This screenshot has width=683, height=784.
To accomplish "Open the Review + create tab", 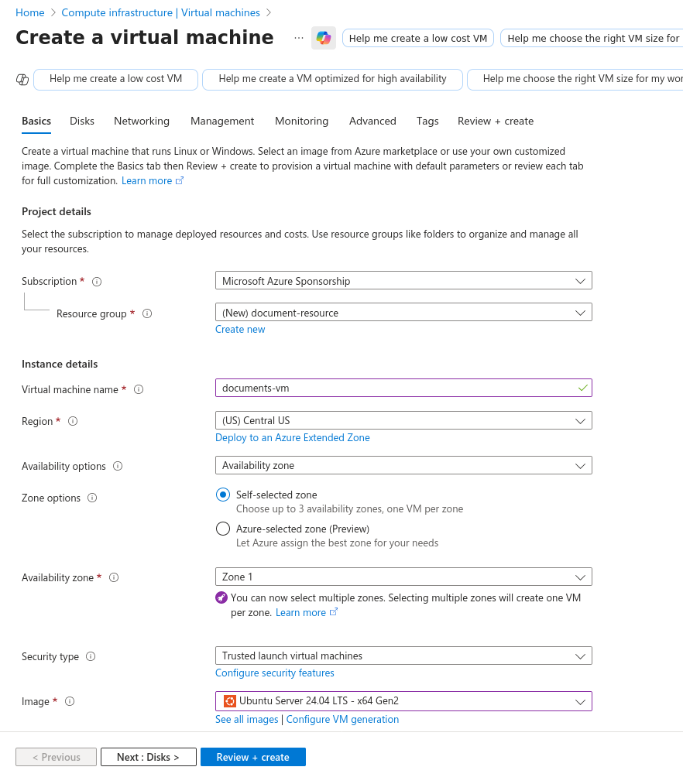I will coord(496,121).
